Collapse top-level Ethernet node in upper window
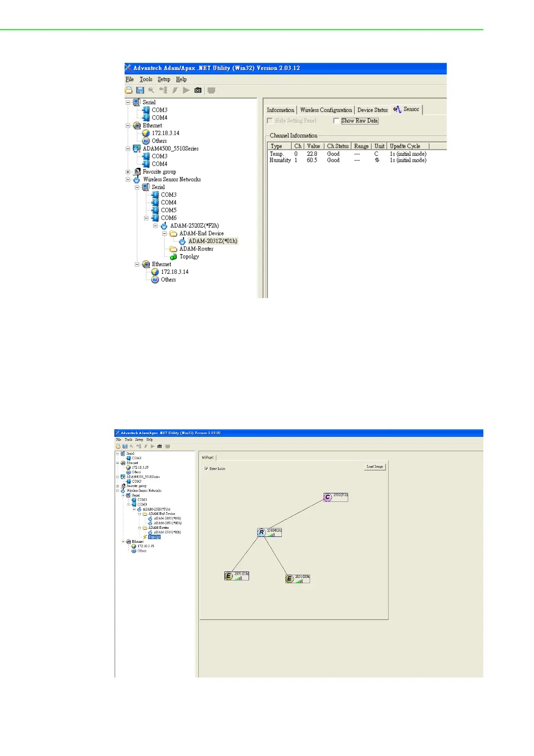The width and height of the screenshot is (534, 756). pyautogui.click(x=128, y=126)
